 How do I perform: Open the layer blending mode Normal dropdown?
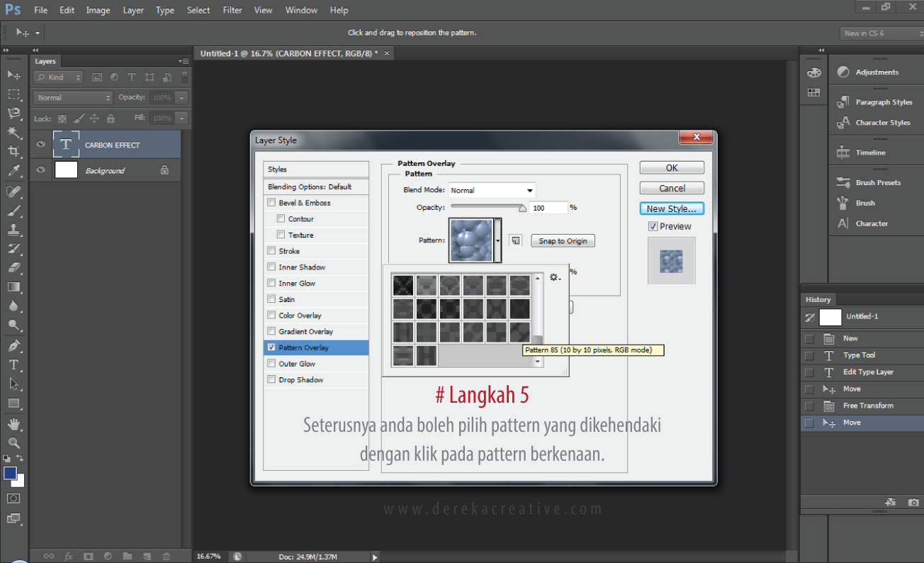pyautogui.click(x=74, y=98)
